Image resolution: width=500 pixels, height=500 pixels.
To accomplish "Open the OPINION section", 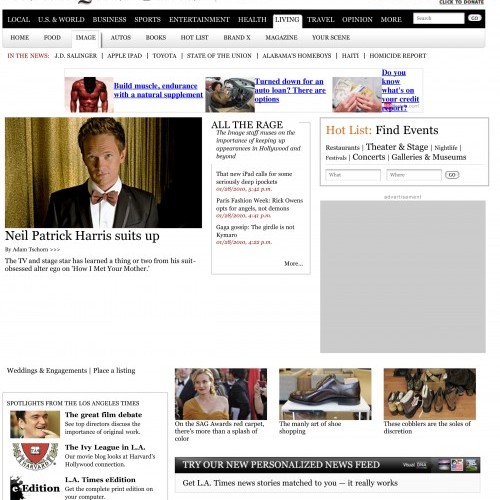I will (357, 20).
